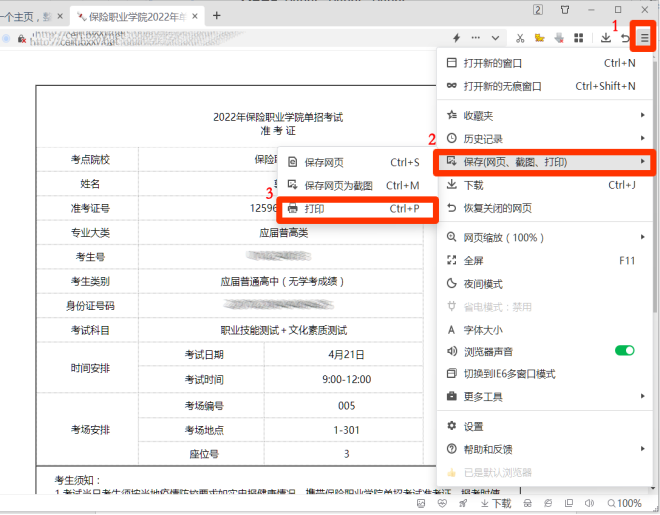
Task: Open the extensions grid icon in the toolbar
Action: click(x=579, y=38)
